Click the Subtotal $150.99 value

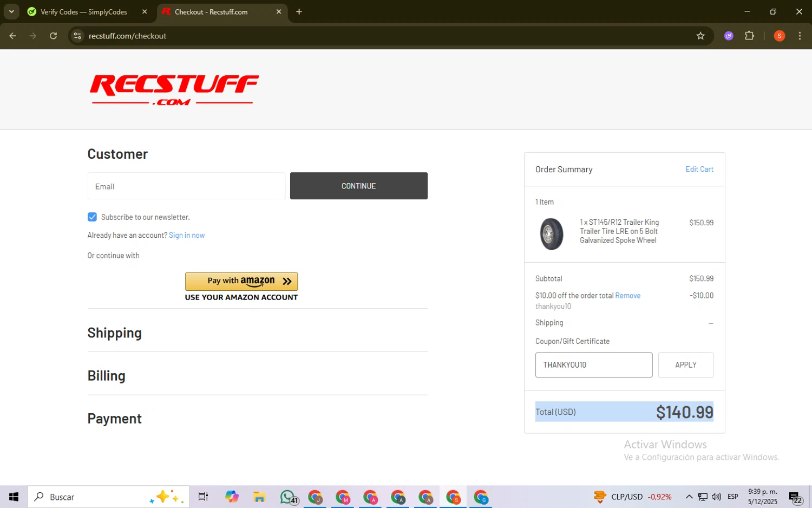[701, 278]
